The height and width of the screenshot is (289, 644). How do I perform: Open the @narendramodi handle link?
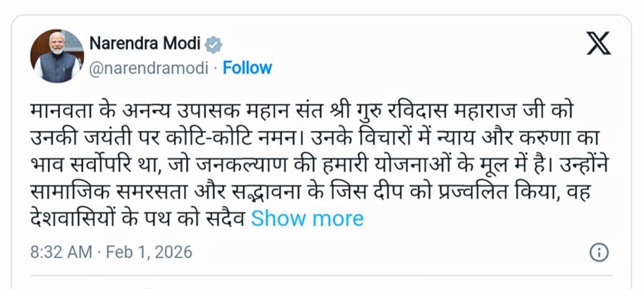coord(149,68)
